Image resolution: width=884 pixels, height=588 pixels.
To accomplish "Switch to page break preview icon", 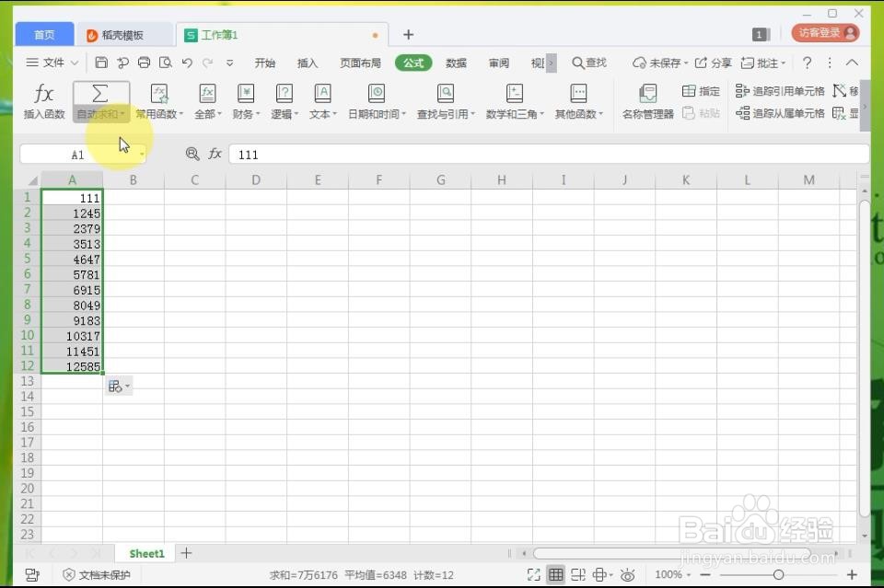I will (x=578, y=574).
